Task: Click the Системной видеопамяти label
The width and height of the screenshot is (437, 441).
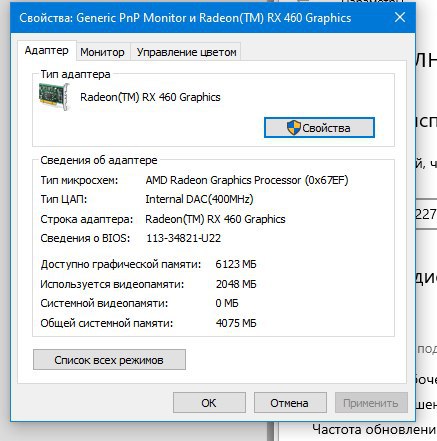Action: click(x=104, y=303)
